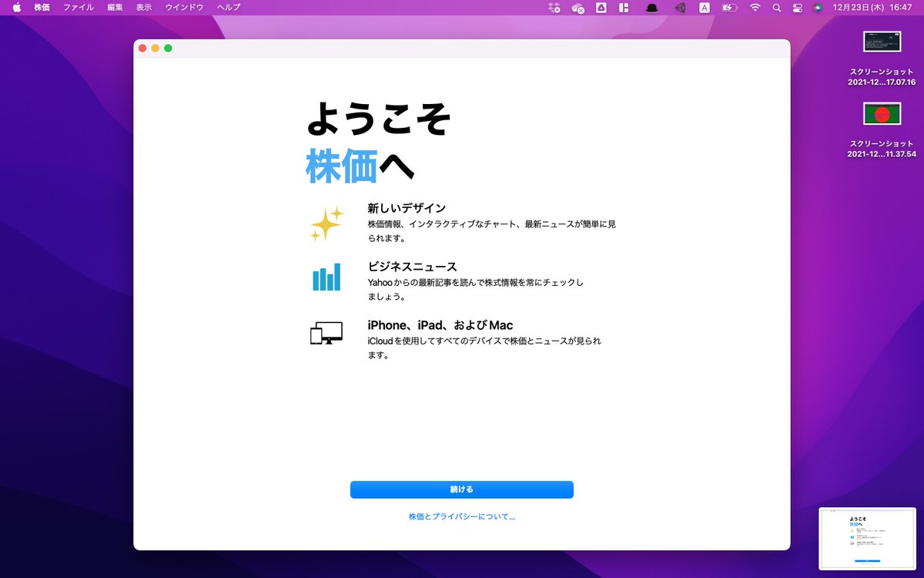Open the 編集 menu
This screenshot has height=578, width=924.
(115, 7)
